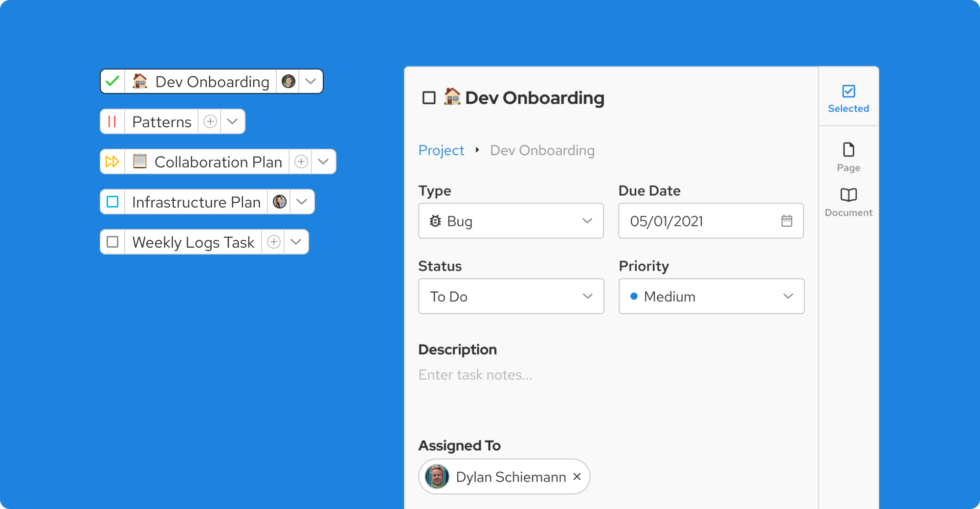Click the add assignee icon on Patterns

coord(210,121)
